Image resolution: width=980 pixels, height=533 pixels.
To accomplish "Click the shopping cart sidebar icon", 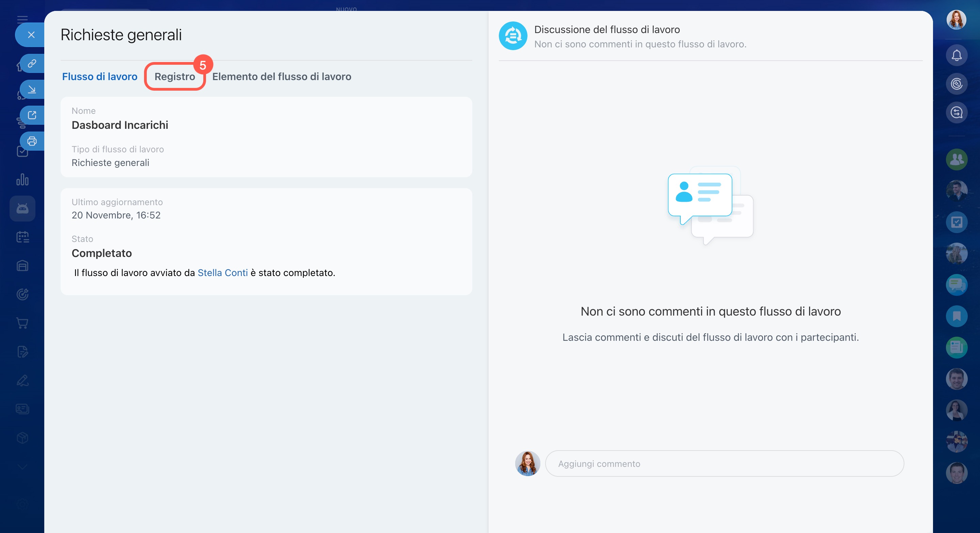I will (x=22, y=323).
